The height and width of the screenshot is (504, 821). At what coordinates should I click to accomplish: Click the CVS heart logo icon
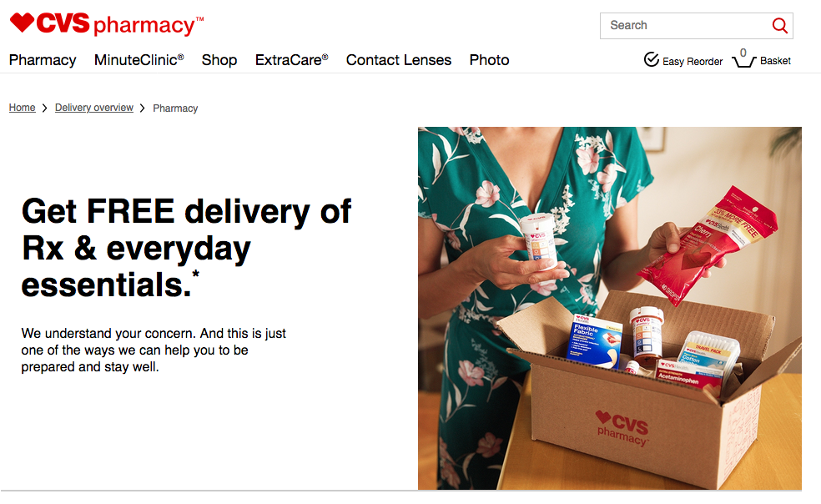point(22,23)
